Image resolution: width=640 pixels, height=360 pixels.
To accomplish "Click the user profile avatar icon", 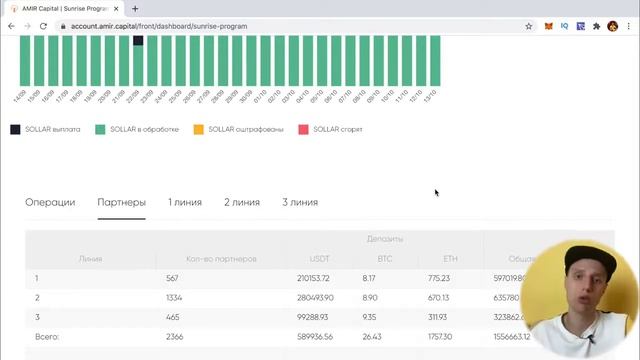I will click(x=613, y=26).
